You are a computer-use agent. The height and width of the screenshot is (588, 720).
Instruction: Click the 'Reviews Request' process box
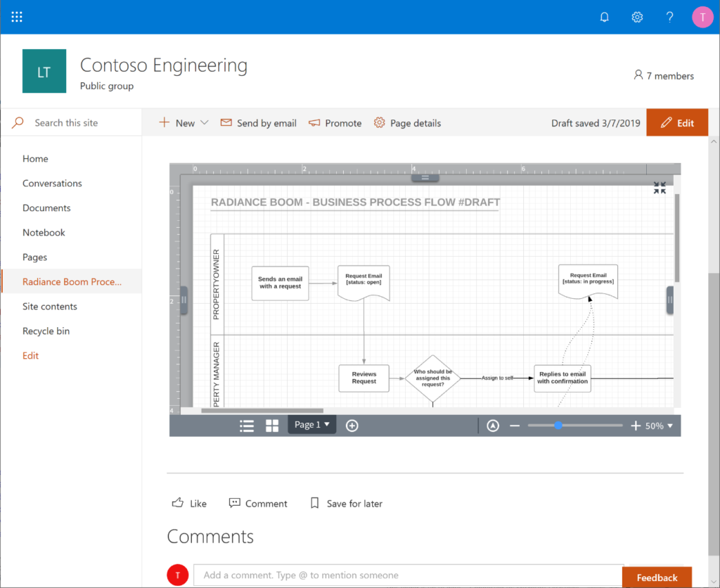[x=364, y=378]
